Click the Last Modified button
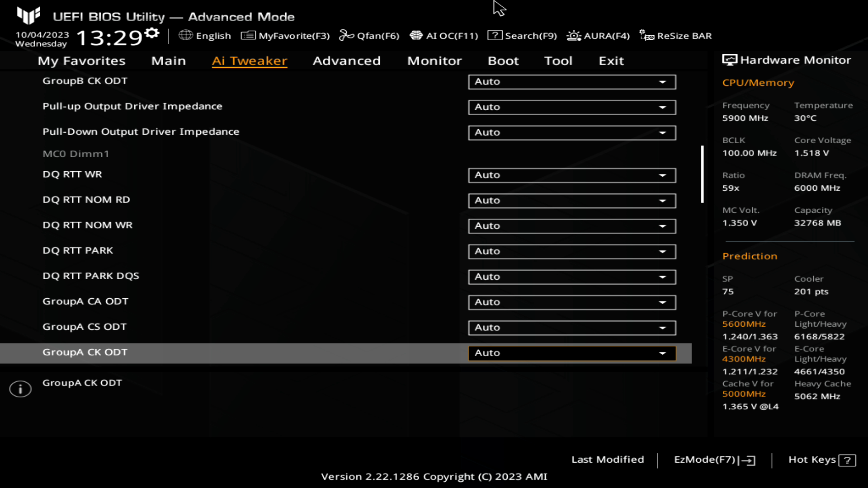This screenshot has width=868, height=488. [x=608, y=460]
